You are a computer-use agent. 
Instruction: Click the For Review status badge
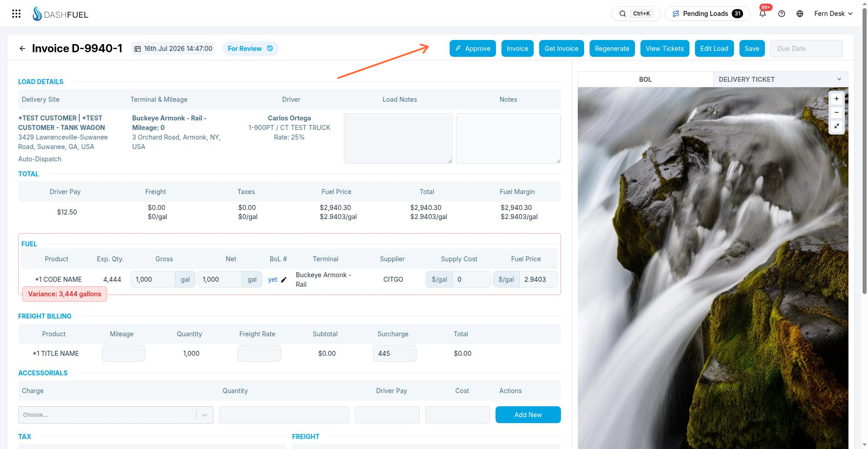250,49
